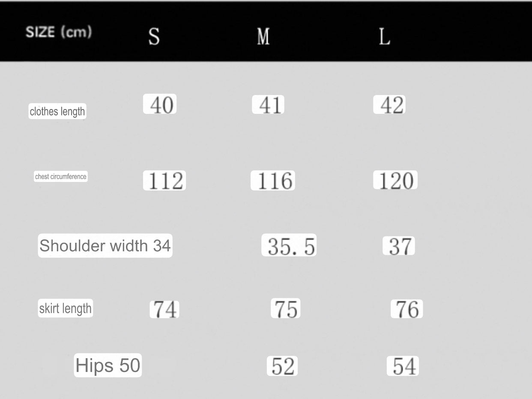Viewport: 532px width, 399px height.
Task: Select the skirt length value 74
Action: coord(164,309)
